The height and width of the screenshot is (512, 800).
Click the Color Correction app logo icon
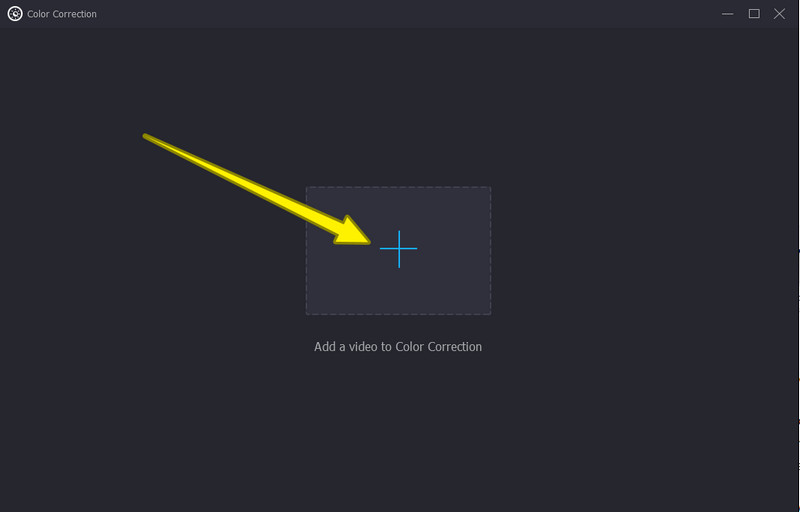coord(15,14)
